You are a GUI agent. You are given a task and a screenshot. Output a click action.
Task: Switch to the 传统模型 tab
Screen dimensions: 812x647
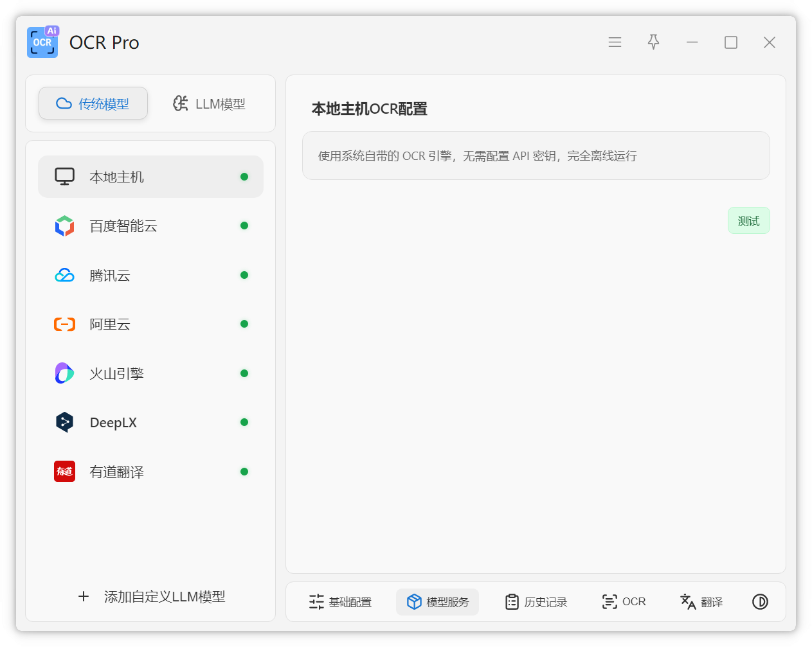coord(93,103)
